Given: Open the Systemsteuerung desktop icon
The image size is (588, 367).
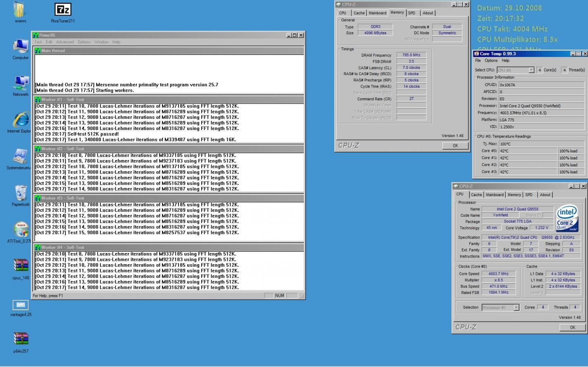Looking at the screenshot, I should [x=20, y=156].
